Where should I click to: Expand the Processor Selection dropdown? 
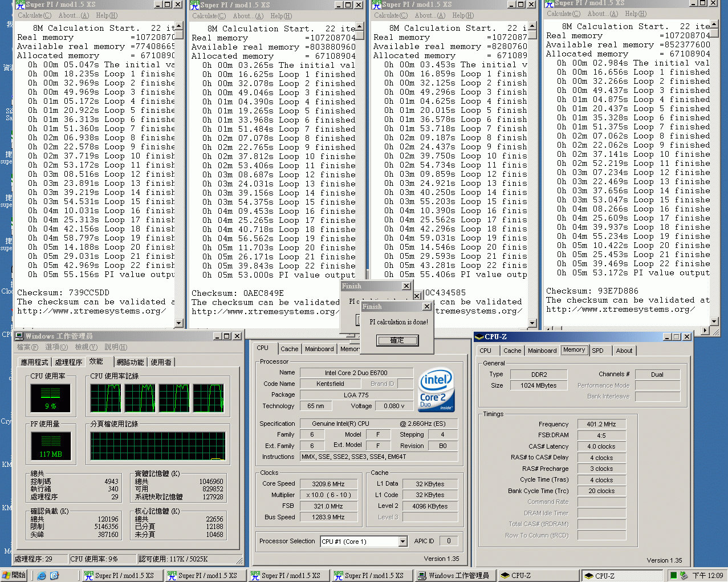pos(402,542)
